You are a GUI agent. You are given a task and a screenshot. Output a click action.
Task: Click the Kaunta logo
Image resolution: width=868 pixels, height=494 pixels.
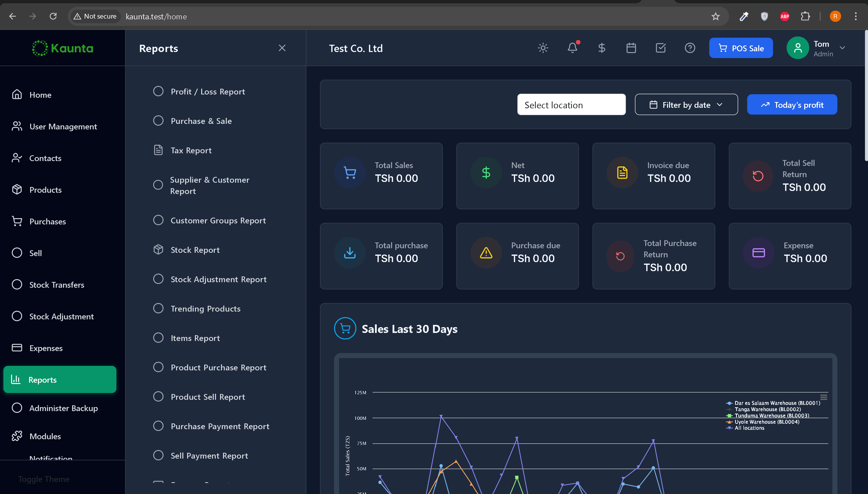coord(62,48)
